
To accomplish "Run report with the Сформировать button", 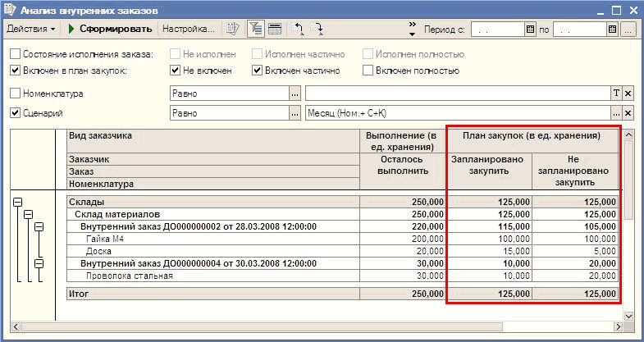I will click(x=110, y=29).
